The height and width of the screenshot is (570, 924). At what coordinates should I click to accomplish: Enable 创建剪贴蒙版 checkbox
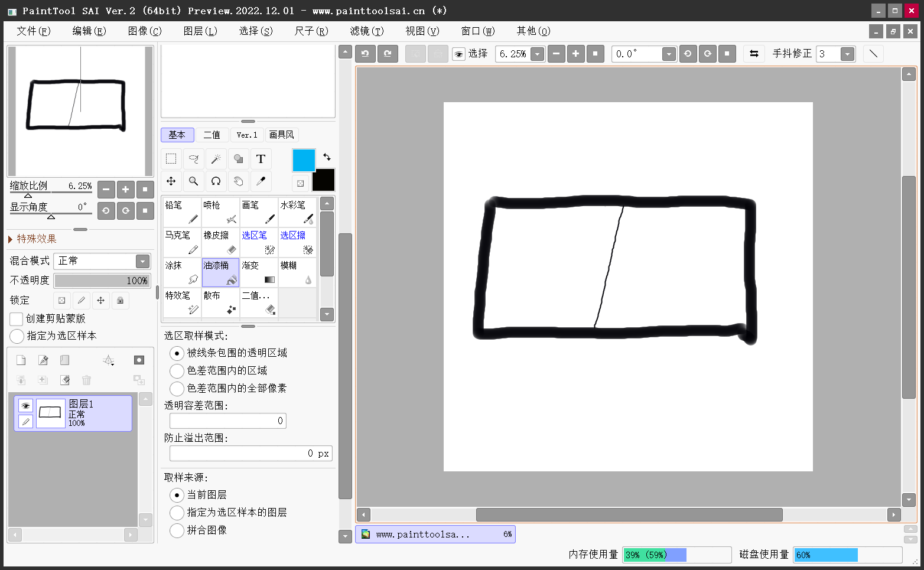(17, 319)
